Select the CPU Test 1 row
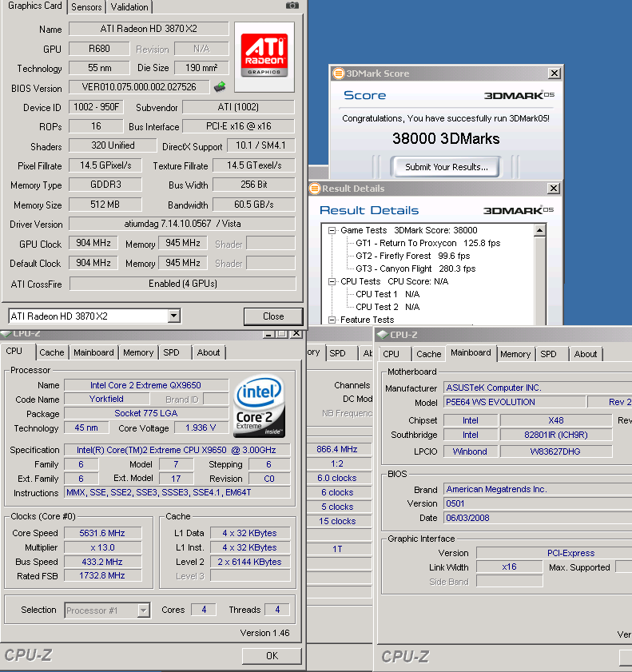Viewport: 632px width, 672px height. pos(388,294)
